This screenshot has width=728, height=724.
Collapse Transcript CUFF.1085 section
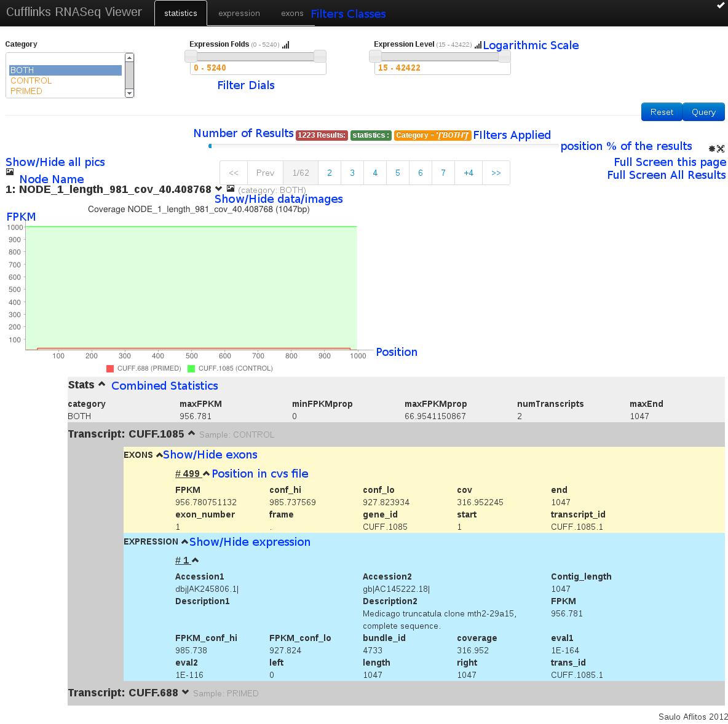191,433
